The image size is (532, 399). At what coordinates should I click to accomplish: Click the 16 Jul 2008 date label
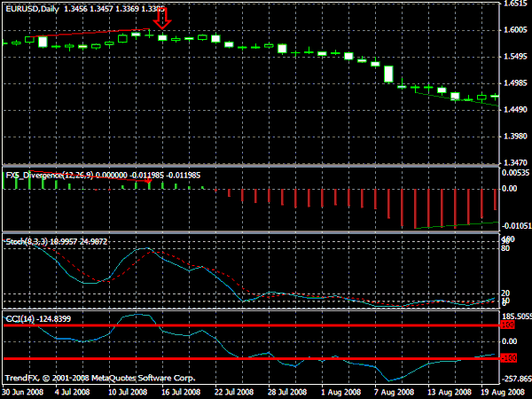[181, 392]
